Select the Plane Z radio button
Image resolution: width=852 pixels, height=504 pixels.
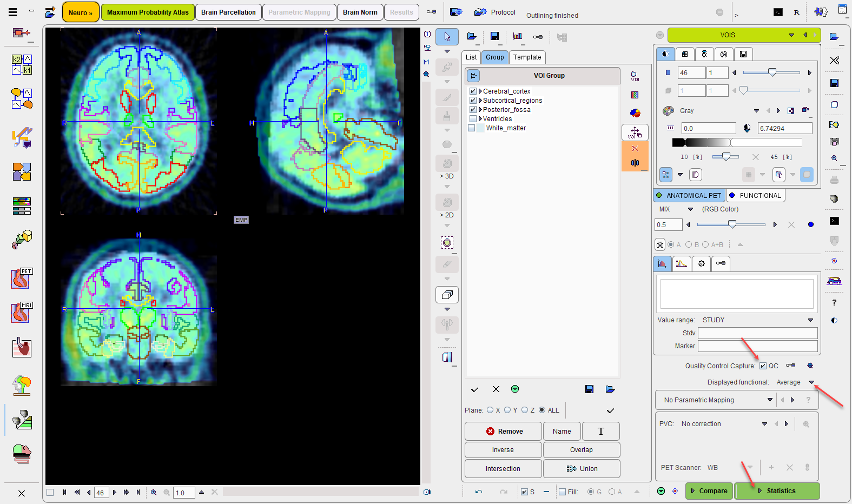point(524,410)
